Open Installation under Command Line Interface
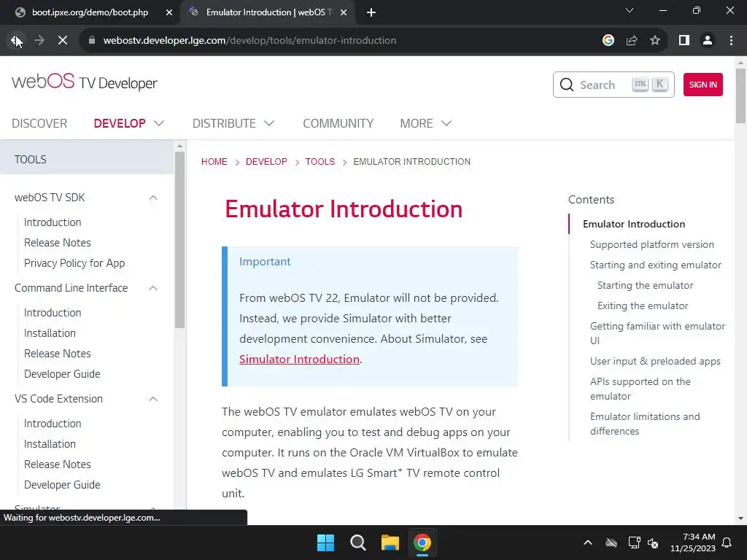This screenshot has height=560, width=747. [x=50, y=333]
